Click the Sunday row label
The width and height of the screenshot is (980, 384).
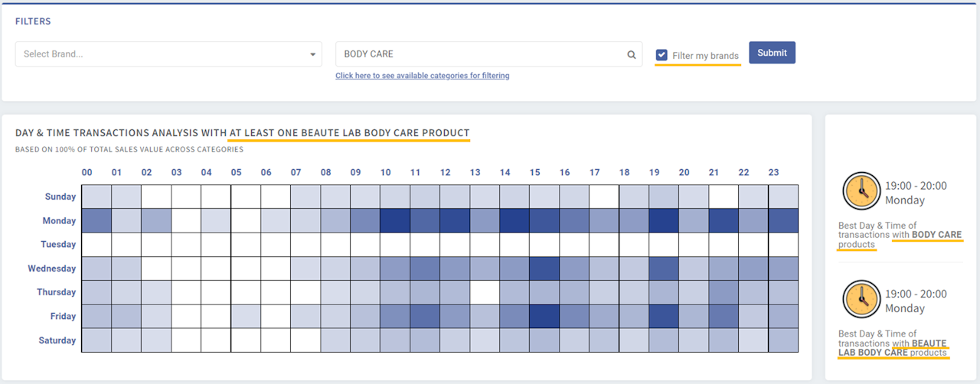60,197
